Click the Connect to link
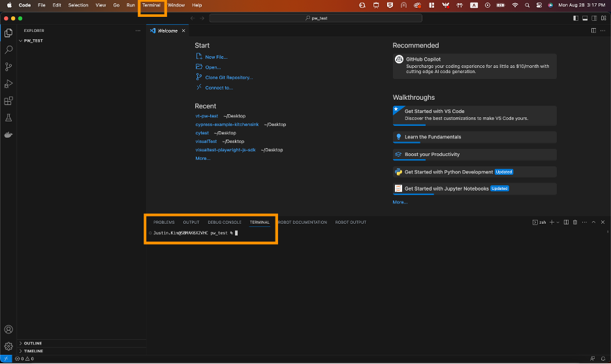 tap(219, 87)
